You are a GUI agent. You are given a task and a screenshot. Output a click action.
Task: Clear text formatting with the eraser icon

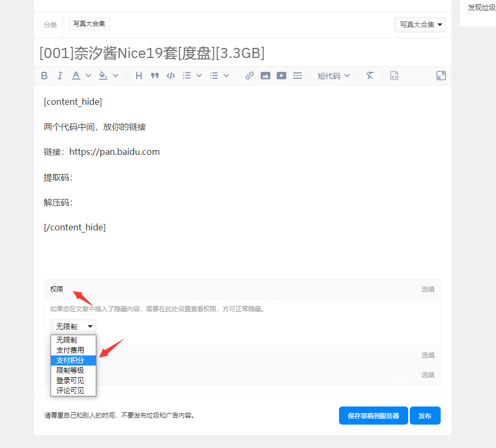tap(369, 75)
